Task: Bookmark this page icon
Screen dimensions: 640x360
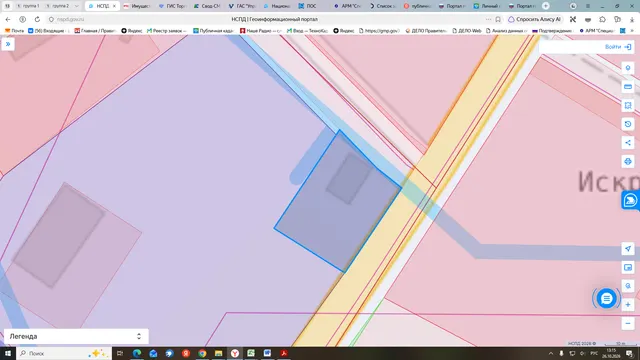Action: [x=498, y=19]
